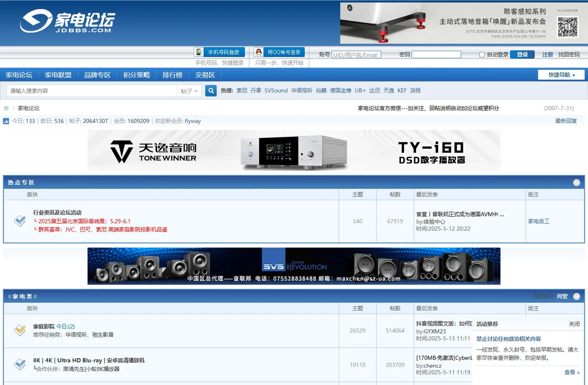Screen dimensions: 588x385
Task: Open 2025第五届北京国际音响展 sub-link
Action: click(x=84, y=221)
